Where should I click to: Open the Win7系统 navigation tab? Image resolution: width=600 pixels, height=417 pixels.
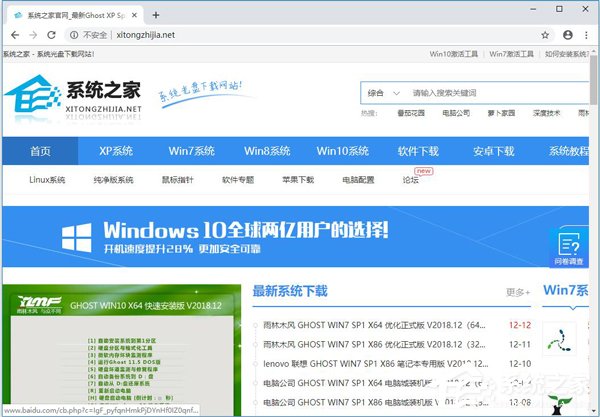[191, 151]
